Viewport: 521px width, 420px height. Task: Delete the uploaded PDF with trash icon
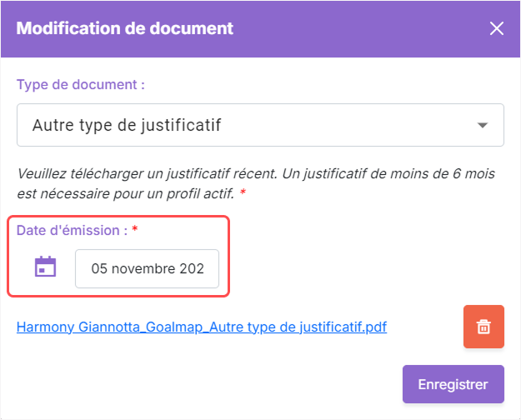click(x=483, y=327)
